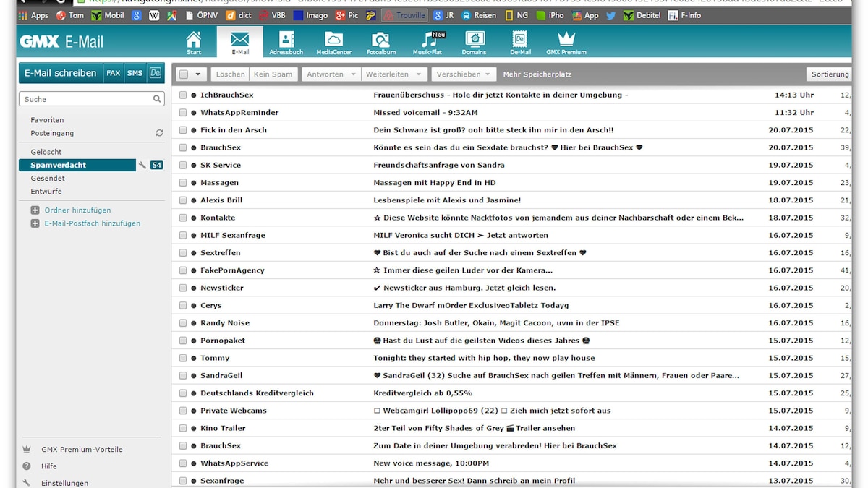The image size is (868, 488).
Task: Check the SK Service message checkbox
Action: coord(182,165)
